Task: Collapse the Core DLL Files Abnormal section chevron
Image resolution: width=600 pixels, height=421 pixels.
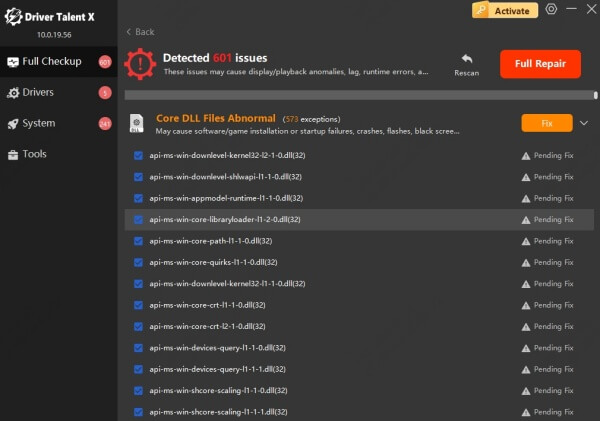Action: coord(584,123)
